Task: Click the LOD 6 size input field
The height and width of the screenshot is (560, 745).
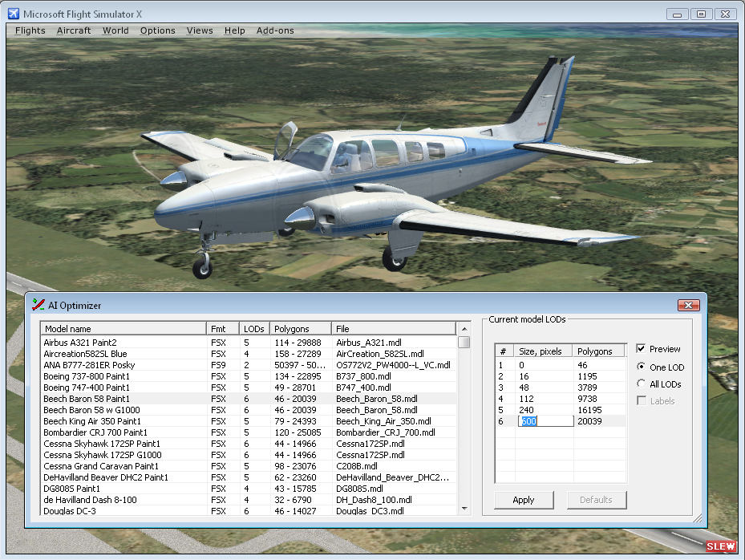Action: 545,421
